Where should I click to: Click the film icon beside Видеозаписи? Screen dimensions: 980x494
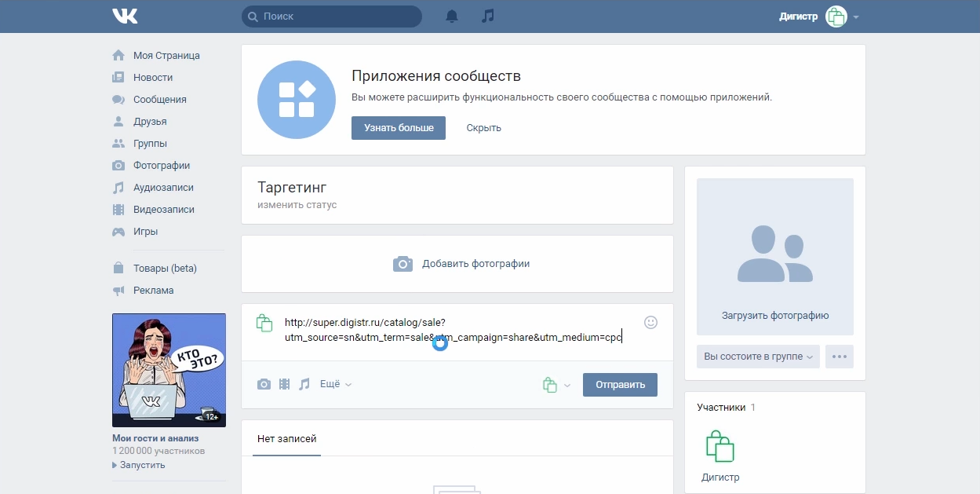pyautogui.click(x=118, y=210)
